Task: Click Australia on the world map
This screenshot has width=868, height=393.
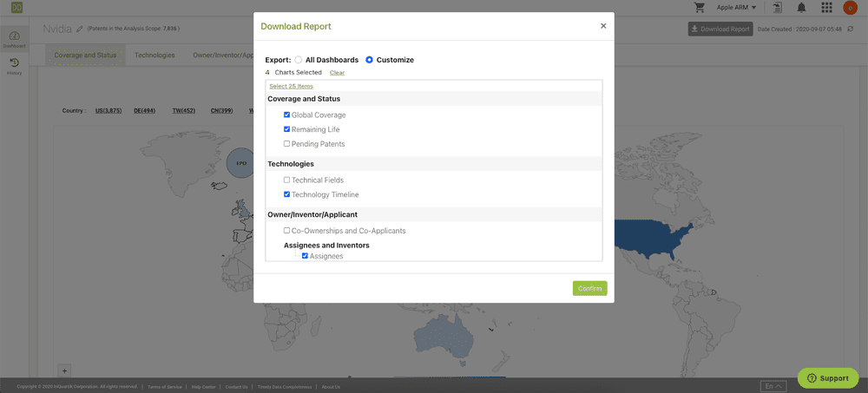Action: point(444,337)
